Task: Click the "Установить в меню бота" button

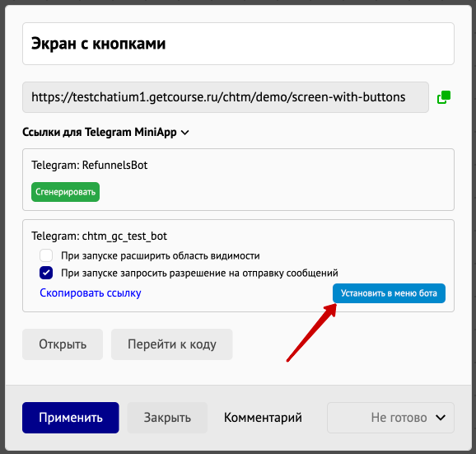Action: click(389, 293)
